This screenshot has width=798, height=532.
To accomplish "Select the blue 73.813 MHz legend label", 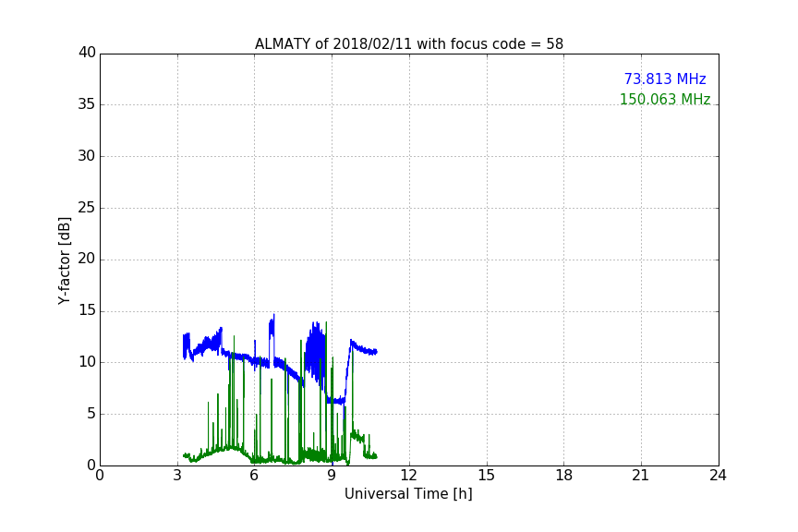I will [665, 79].
